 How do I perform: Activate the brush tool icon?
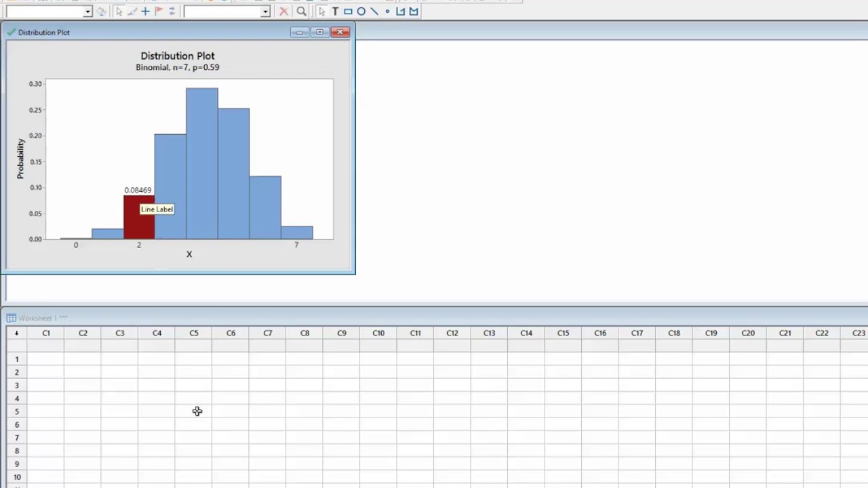(132, 12)
